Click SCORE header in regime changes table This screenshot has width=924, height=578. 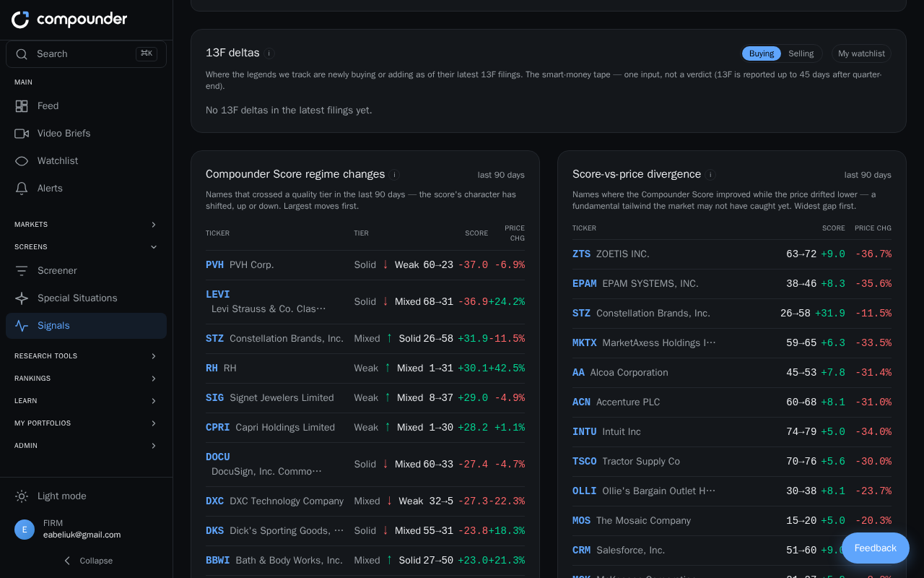pos(476,233)
